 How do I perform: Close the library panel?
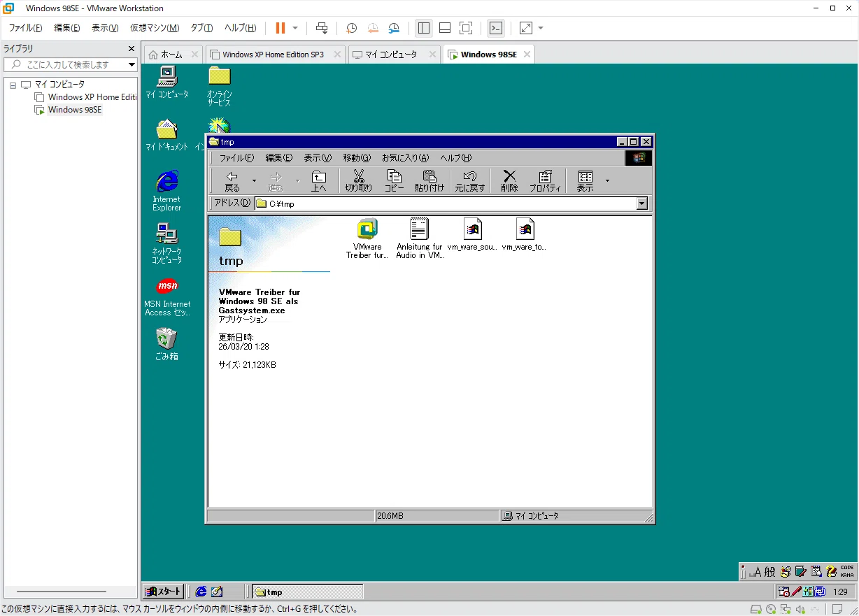(131, 49)
